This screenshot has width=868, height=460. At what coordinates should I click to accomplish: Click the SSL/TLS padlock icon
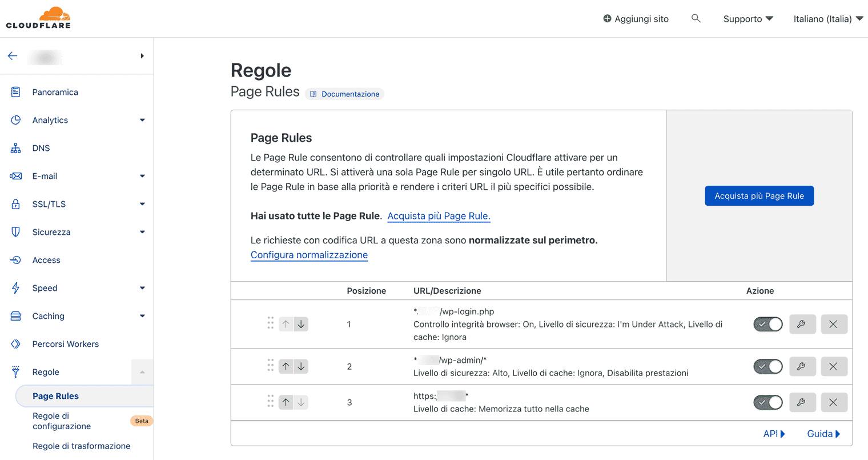(x=15, y=204)
